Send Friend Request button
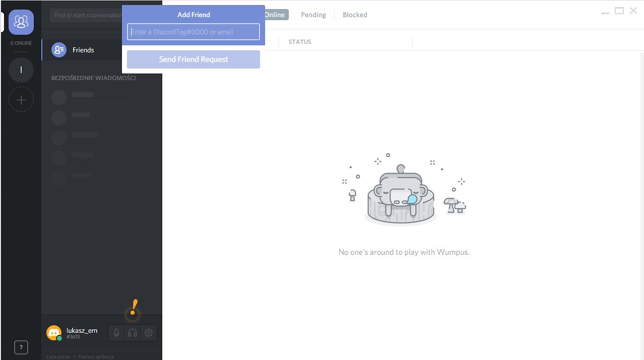The height and width of the screenshot is (360, 644). (194, 59)
